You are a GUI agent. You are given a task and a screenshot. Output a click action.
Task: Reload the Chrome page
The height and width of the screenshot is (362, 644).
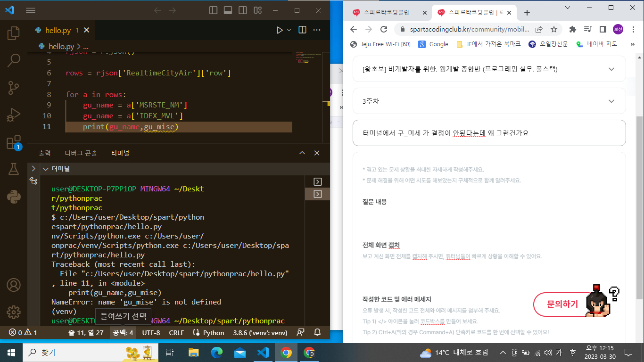click(384, 29)
